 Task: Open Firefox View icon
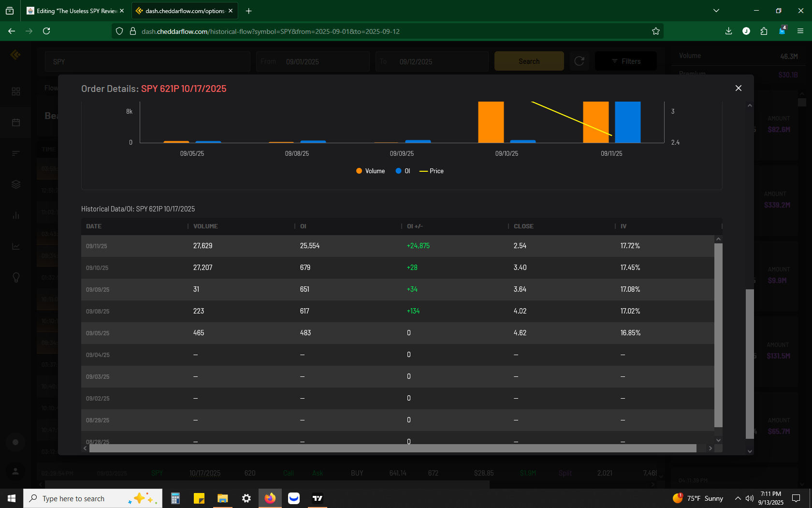[10, 11]
